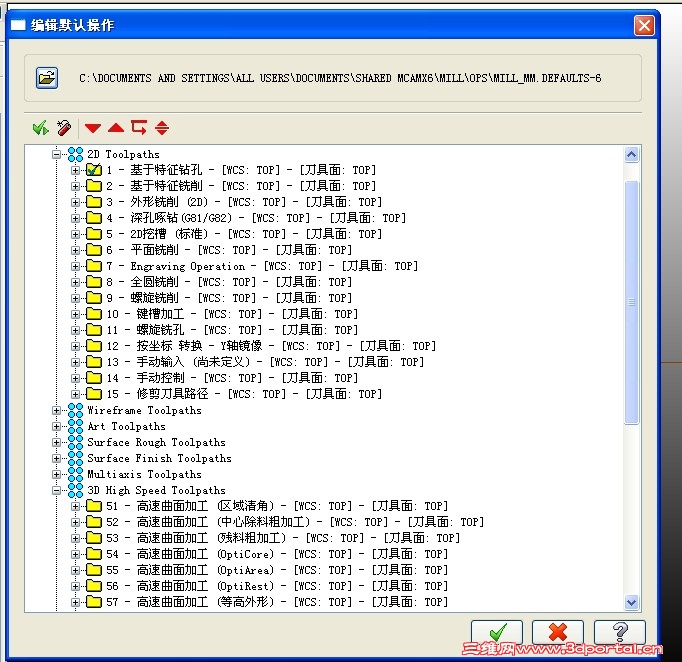Expand operation 52 中心除料粗加工
Screen dimensions: 682x662
pos(75,522)
